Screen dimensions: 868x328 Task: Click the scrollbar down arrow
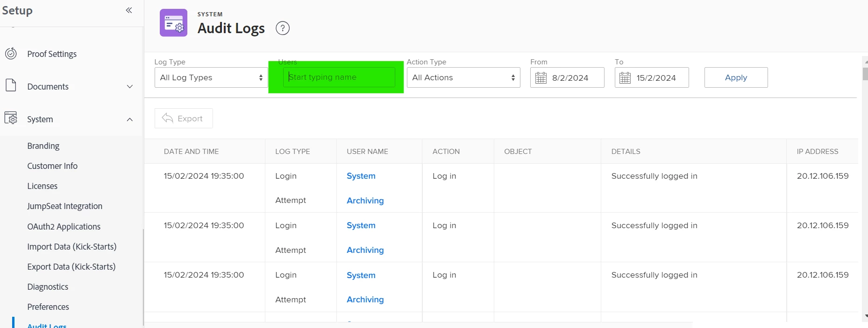(x=866, y=316)
